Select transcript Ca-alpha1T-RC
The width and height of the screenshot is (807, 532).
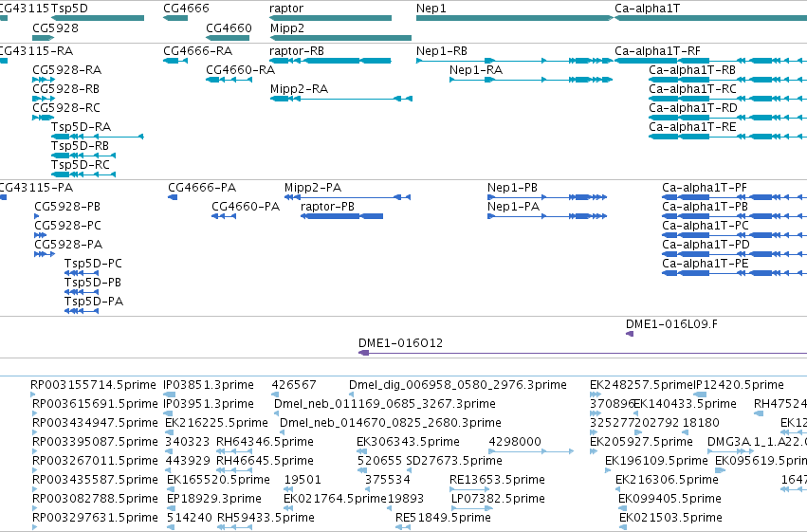tap(692, 89)
